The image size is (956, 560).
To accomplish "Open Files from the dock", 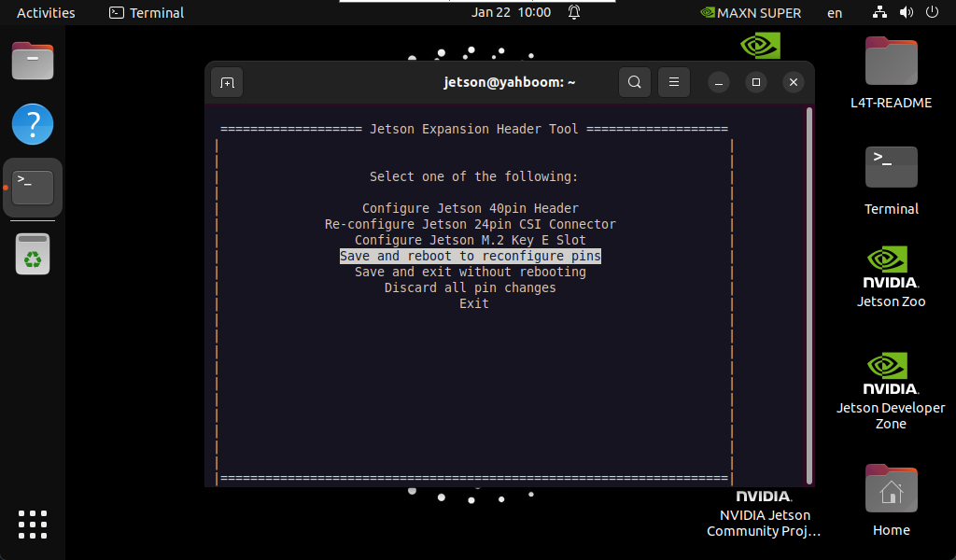I will [33, 62].
